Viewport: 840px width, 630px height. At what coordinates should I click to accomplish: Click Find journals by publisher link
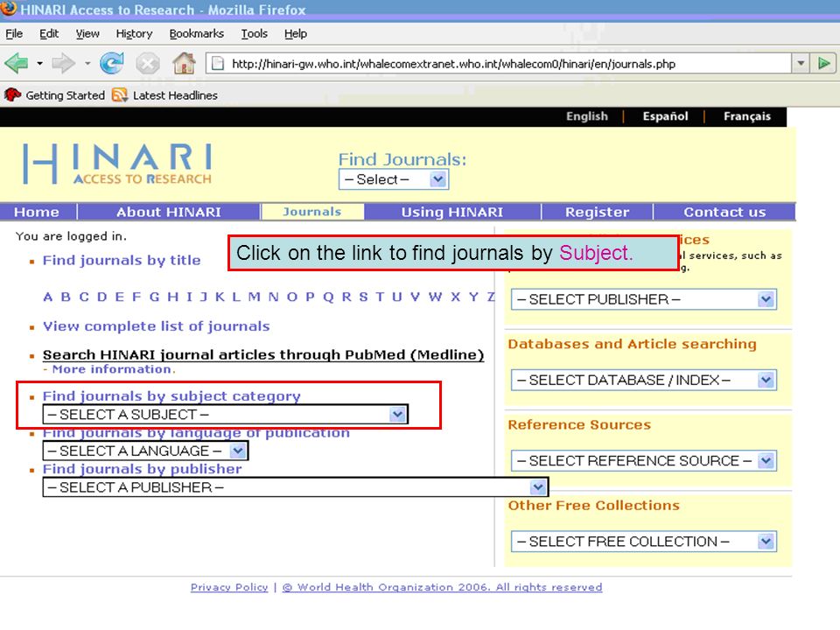pyautogui.click(x=142, y=469)
